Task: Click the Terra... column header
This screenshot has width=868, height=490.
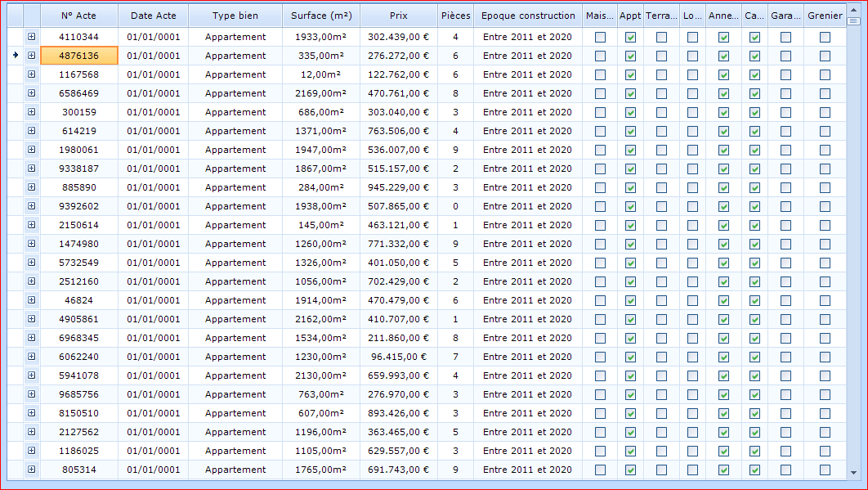Action: click(x=661, y=16)
